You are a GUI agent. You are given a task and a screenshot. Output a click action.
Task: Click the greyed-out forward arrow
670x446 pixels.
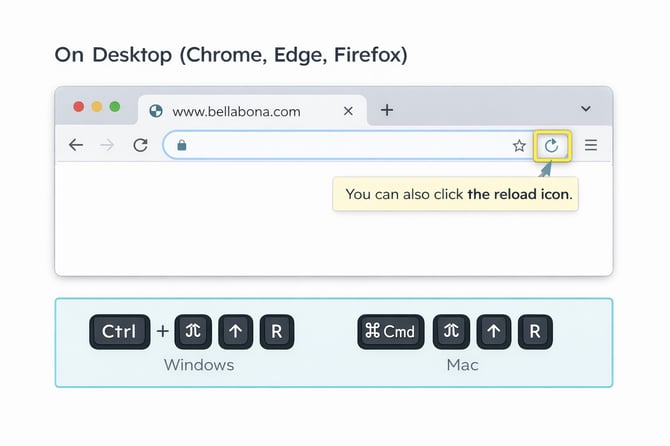tap(108, 145)
